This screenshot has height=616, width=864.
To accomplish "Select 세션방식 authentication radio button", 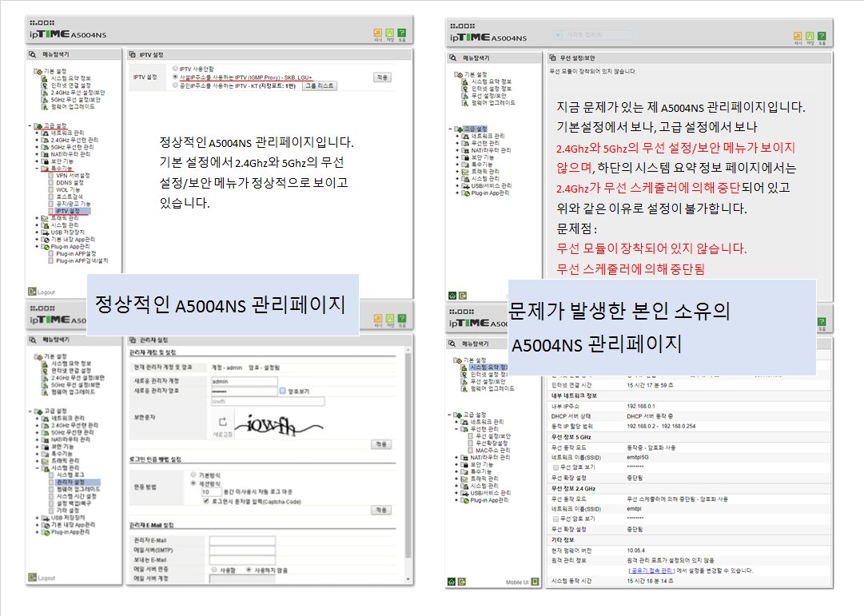I will 193,483.
